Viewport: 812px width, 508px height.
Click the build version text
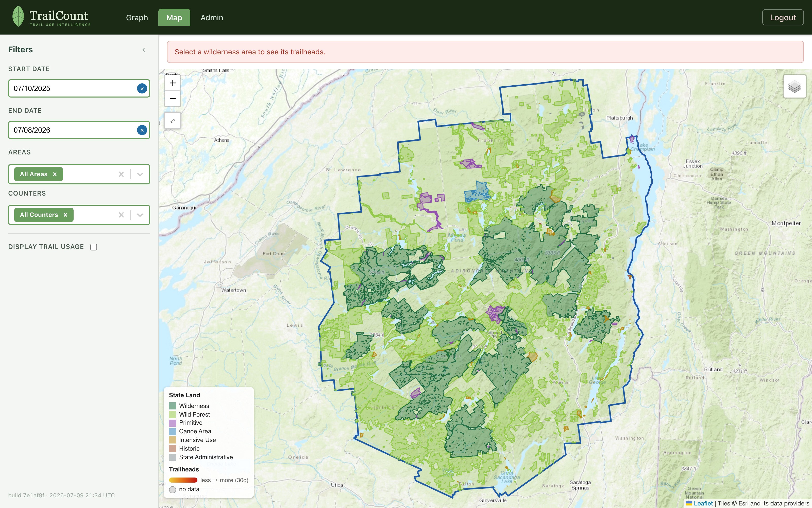pos(61,495)
